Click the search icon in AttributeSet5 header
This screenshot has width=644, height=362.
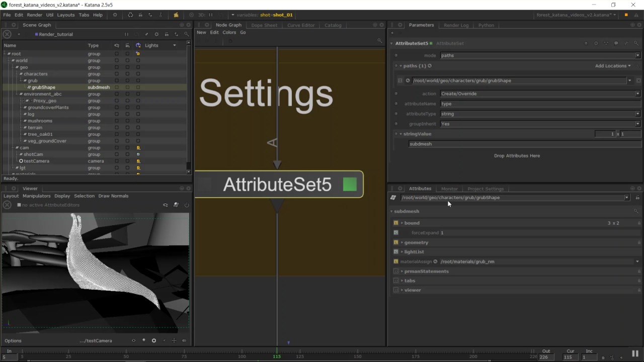(x=636, y=43)
